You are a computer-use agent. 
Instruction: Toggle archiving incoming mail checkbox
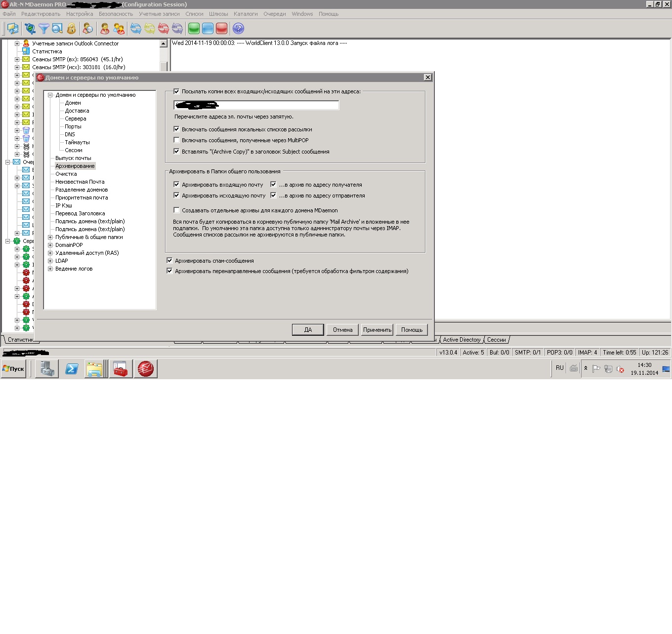point(176,184)
